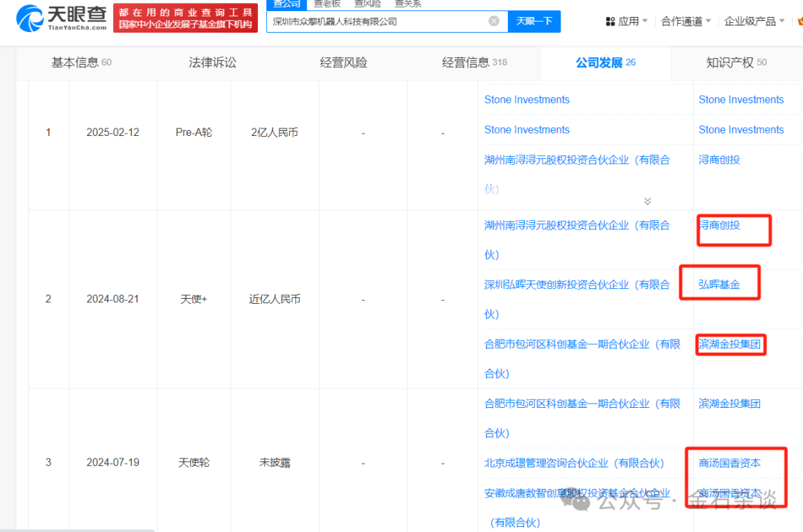This screenshot has height=532, width=803.
Task: Open 弘晖基金 investor link
Action: click(x=719, y=285)
